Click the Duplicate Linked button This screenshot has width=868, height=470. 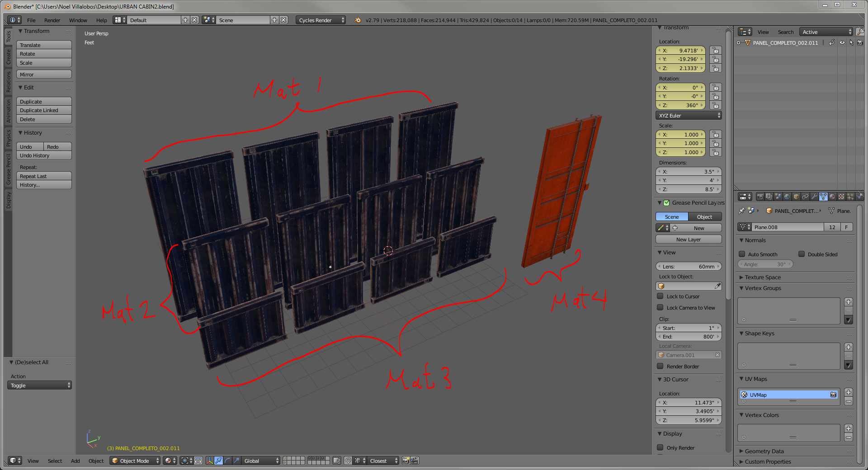44,110
